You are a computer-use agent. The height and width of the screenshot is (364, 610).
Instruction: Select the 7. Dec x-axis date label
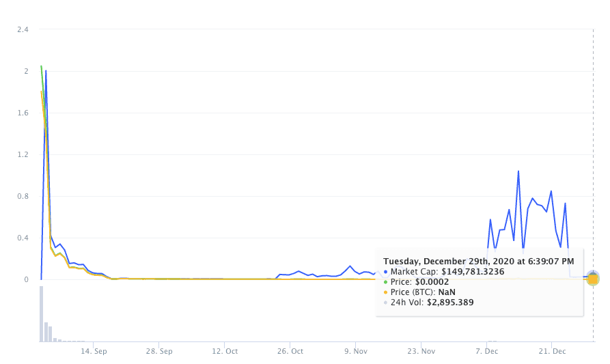(x=488, y=351)
